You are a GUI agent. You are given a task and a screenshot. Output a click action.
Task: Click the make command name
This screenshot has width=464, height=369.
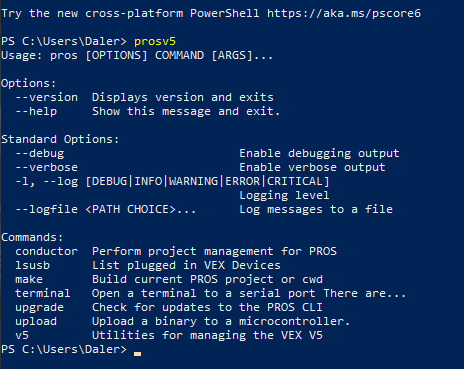click(x=29, y=279)
